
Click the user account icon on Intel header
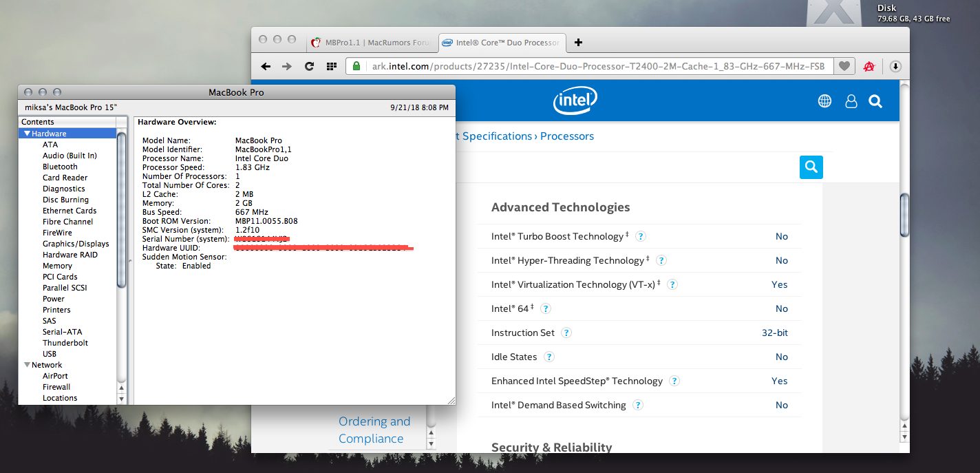pos(851,101)
